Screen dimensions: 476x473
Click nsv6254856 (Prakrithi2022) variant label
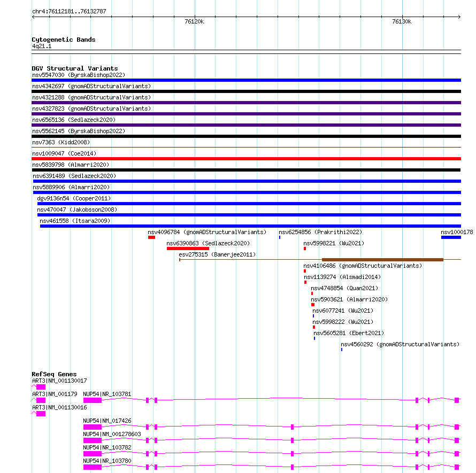pos(320,232)
